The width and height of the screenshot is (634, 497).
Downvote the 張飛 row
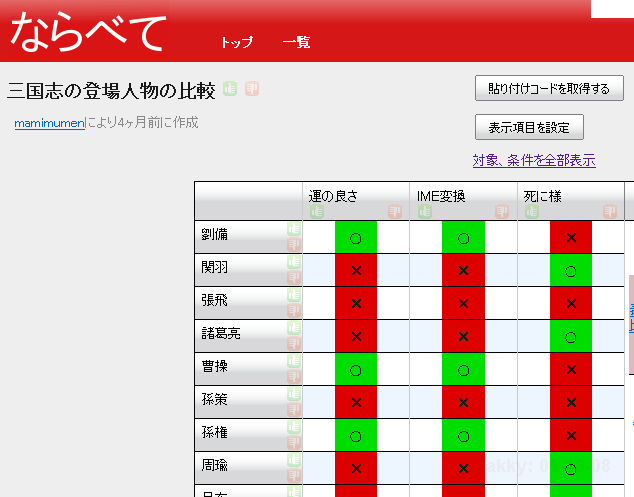tap(294, 311)
